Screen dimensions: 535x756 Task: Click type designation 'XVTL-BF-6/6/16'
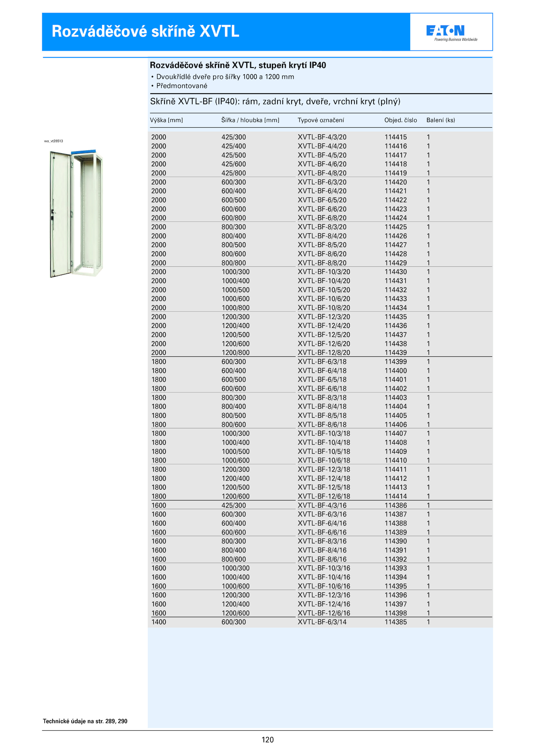coord(322,533)
